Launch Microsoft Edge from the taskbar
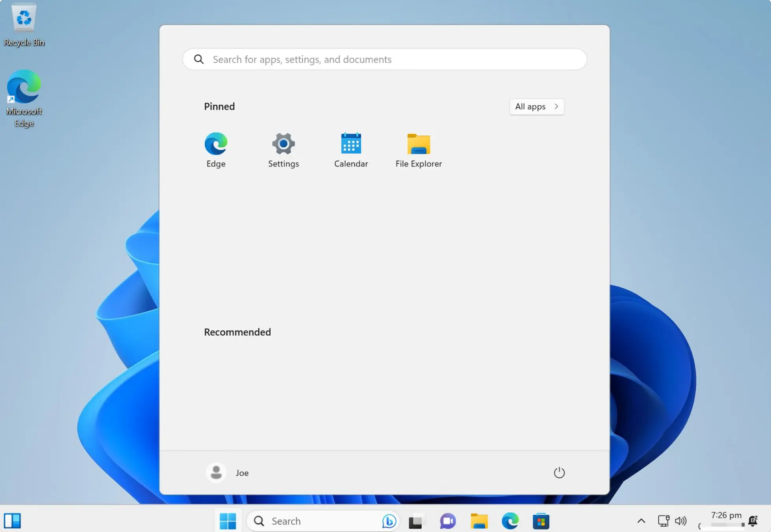771x532 pixels. (x=510, y=521)
